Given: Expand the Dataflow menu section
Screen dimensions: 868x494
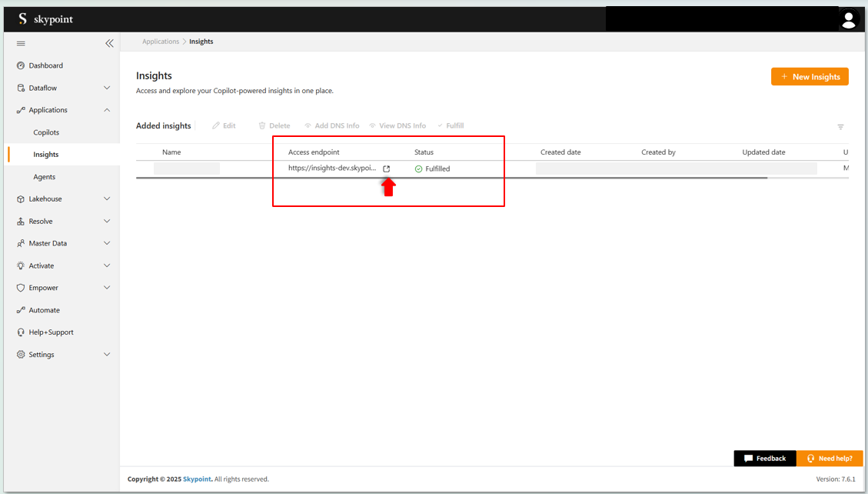Looking at the screenshot, I should pos(107,88).
